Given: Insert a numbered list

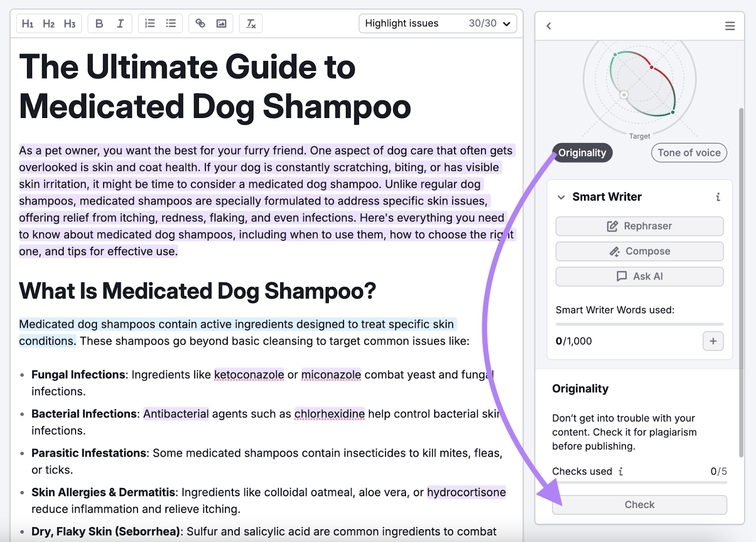Looking at the screenshot, I should 150,24.
